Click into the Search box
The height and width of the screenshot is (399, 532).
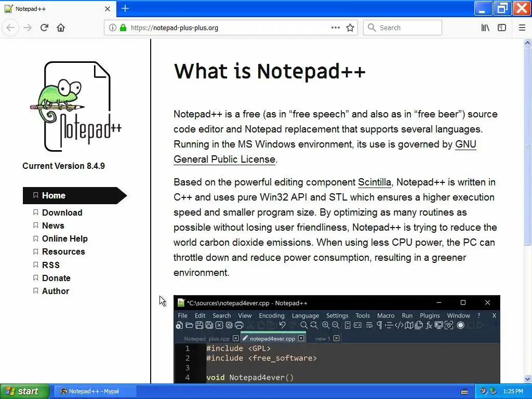403,28
